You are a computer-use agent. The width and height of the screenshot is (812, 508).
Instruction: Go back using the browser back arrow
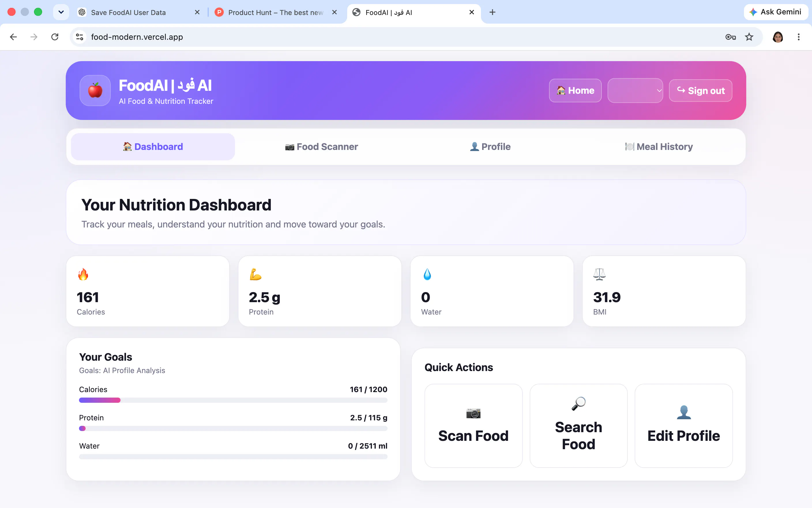pos(14,37)
